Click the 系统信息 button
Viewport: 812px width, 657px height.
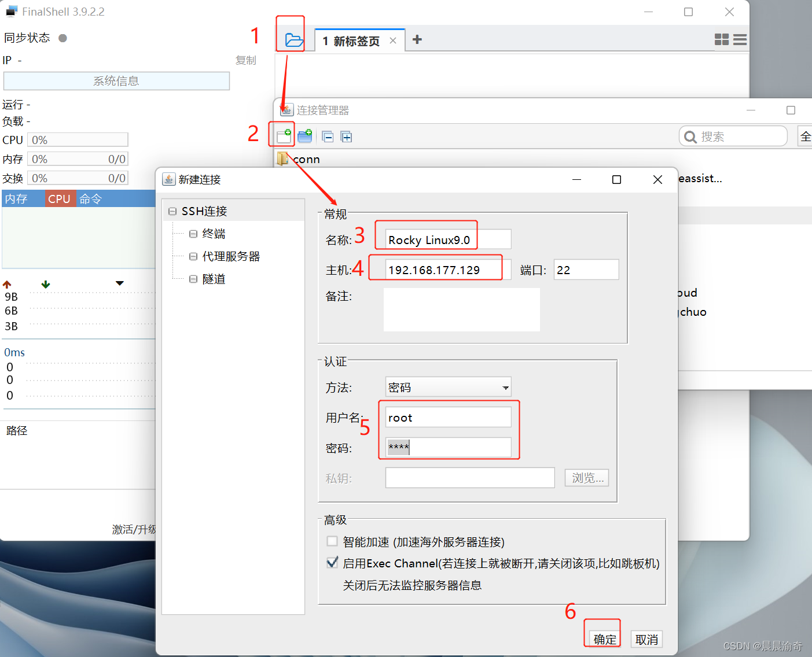point(116,81)
